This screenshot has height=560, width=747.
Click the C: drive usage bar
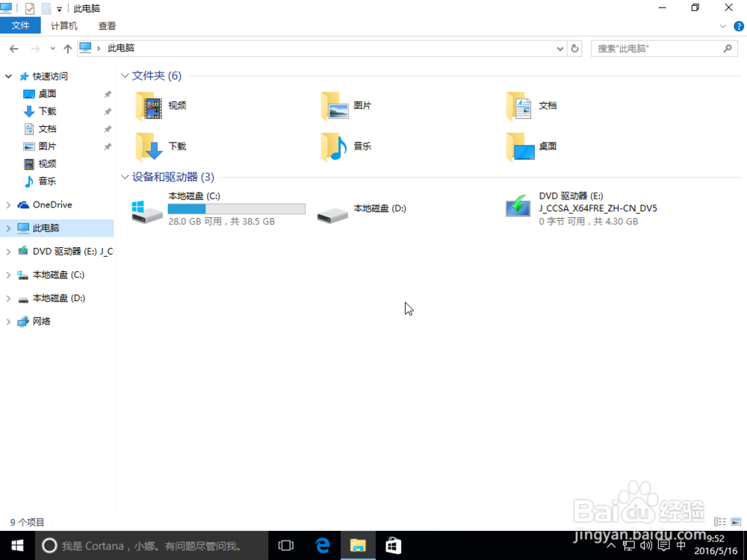237,209
